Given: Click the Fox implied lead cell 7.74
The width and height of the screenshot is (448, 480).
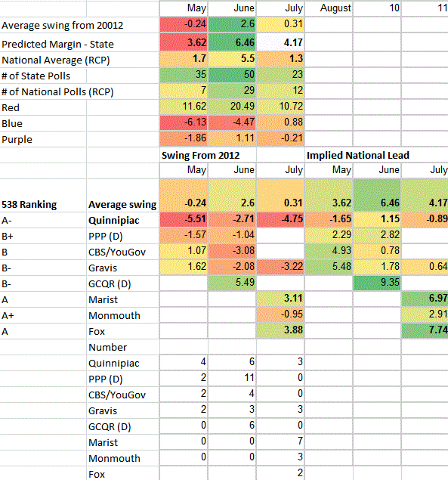Looking at the screenshot, I should pos(425,330).
